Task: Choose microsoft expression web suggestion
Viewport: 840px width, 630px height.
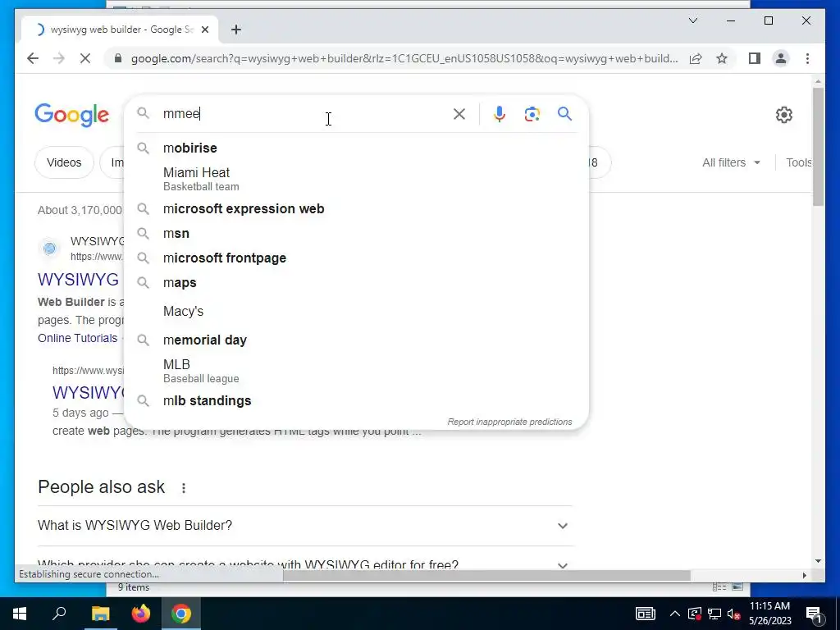Action: [x=356, y=208]
